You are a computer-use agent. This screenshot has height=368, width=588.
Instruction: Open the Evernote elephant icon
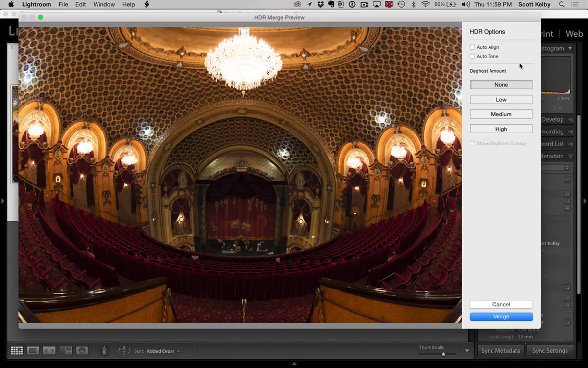point(331,4)
